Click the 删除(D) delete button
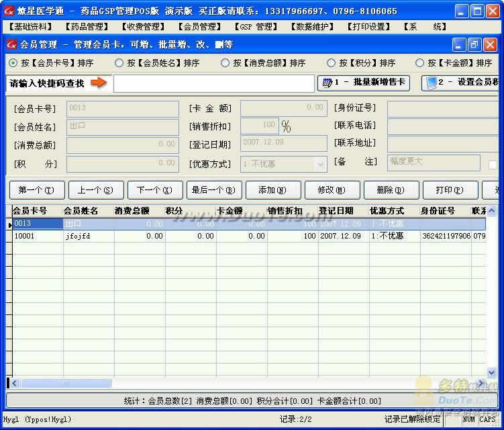This screenshot has width=504, height=430. pos(391,190)
